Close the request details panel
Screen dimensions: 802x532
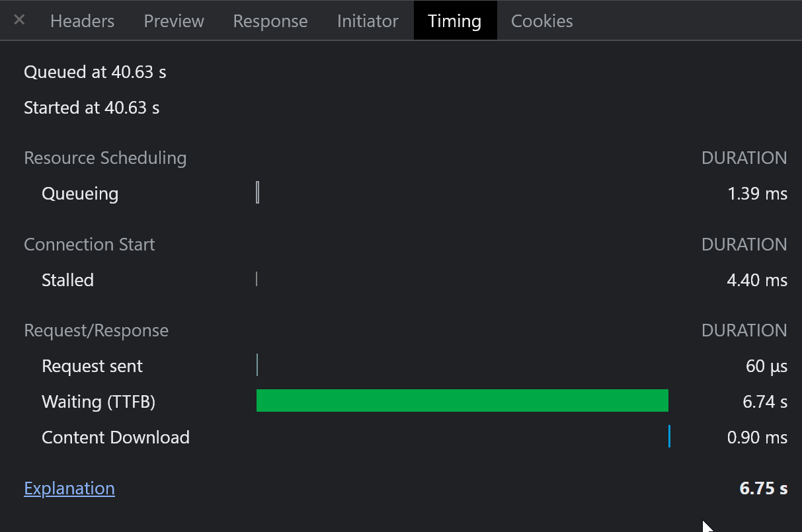click(x=19, y=20)
